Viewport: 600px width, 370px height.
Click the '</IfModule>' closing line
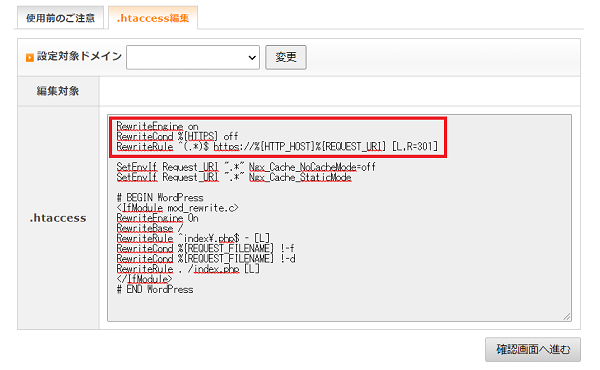[144, 279]
